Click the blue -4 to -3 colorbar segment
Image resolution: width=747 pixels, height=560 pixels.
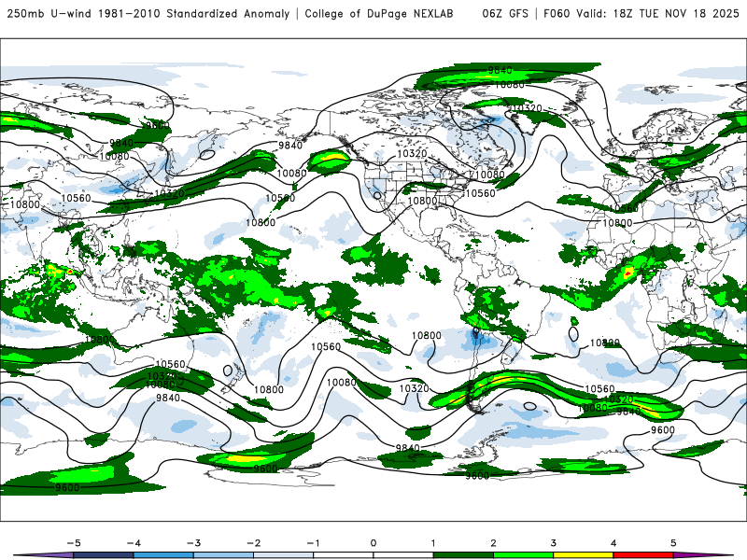pos(163,555)
